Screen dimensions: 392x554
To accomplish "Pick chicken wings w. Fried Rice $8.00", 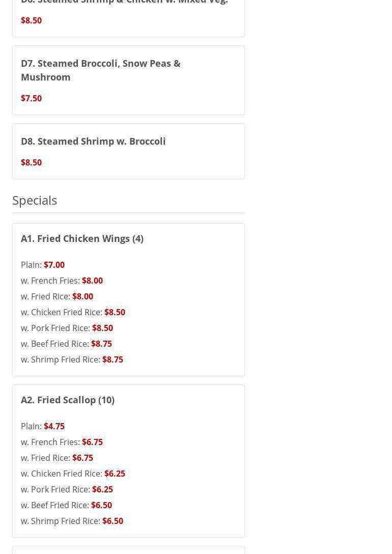I will pyautogui.click(x=57, y=296).
